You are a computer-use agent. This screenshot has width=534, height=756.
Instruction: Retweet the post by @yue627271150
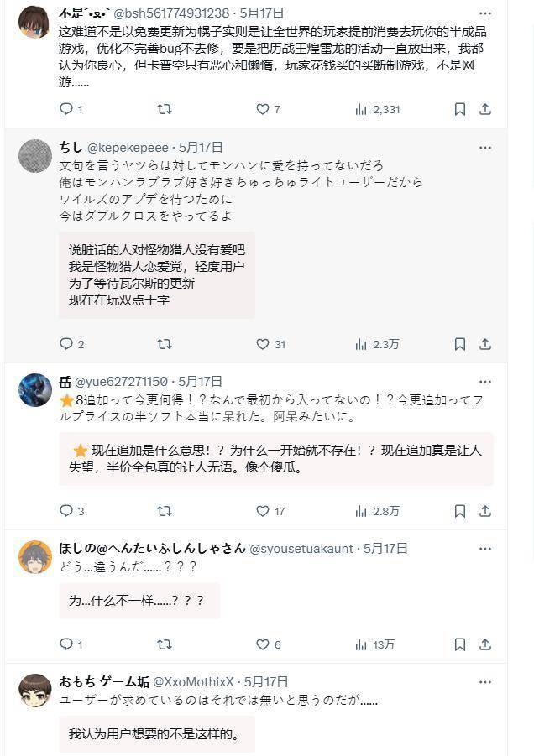[x=165, y=511]
